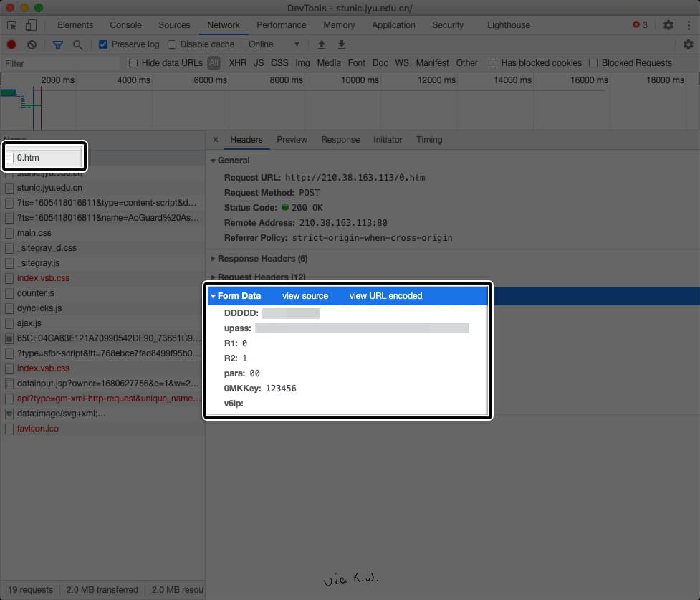Click view source in Form Data
The width and height of the screenshot is (700, 600).
tap(305, 296)
